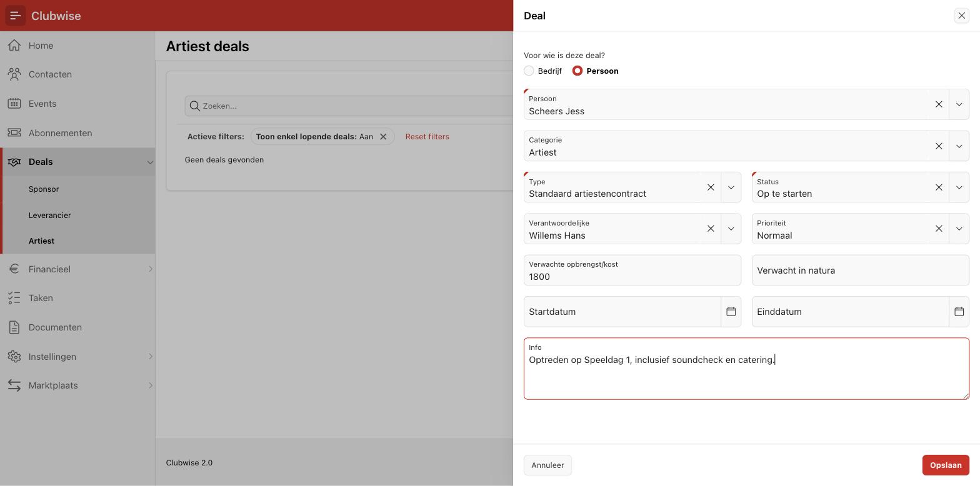Open the Type dropdown arrow
This screenshot has height=486, width=980.
(731, 187)
